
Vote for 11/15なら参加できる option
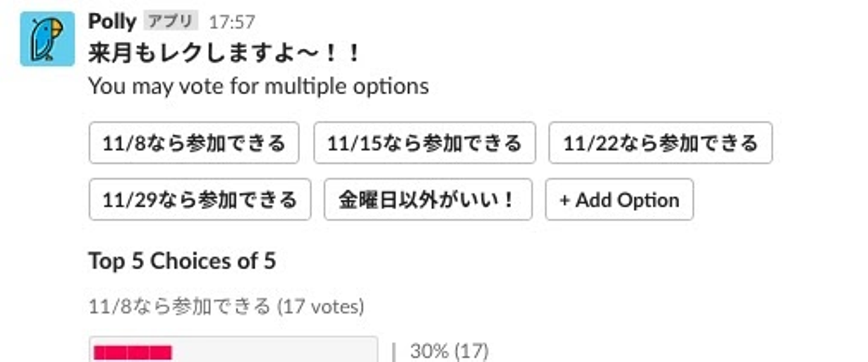point(424,143)
